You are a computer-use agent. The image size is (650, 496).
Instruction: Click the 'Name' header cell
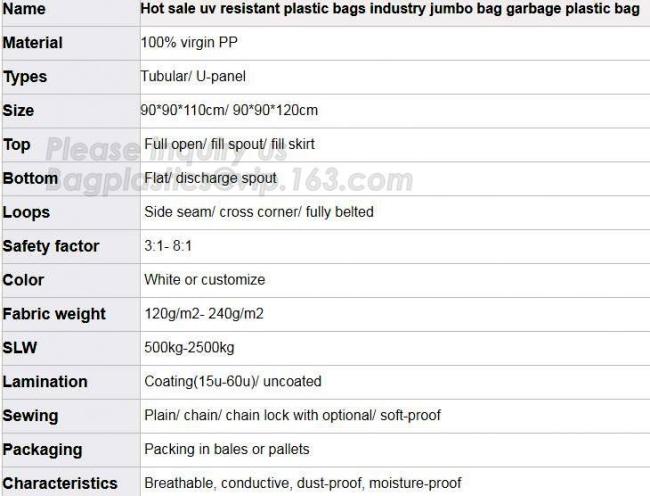[x=24, y=9]
